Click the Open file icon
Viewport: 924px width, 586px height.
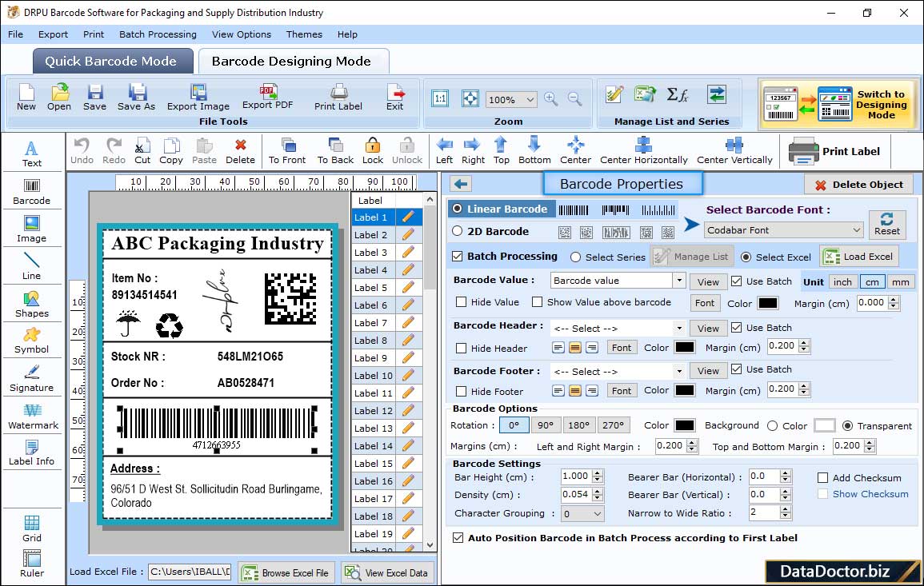click(x=59, y=98)
